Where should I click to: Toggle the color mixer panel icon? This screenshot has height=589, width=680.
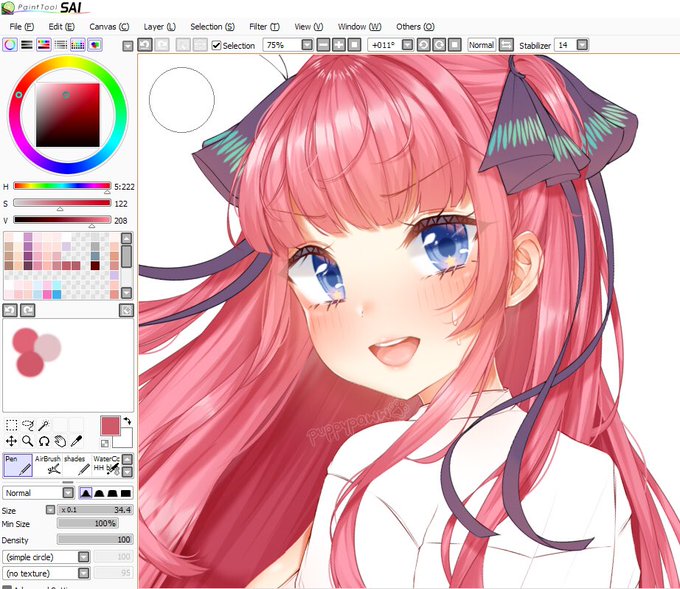pos(61,45)
